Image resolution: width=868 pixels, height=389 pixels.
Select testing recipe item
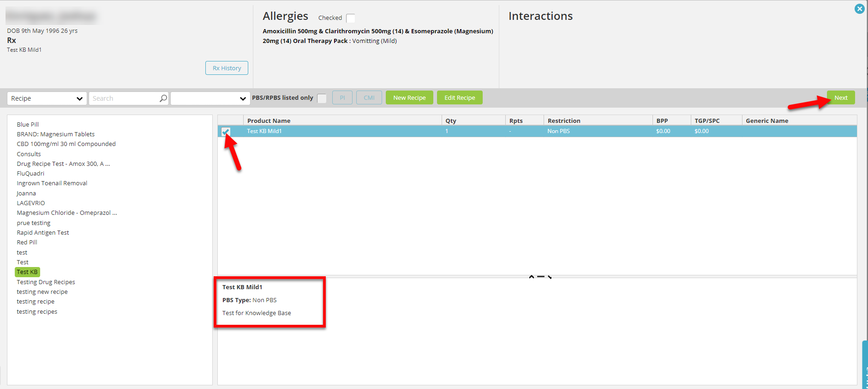36,301
